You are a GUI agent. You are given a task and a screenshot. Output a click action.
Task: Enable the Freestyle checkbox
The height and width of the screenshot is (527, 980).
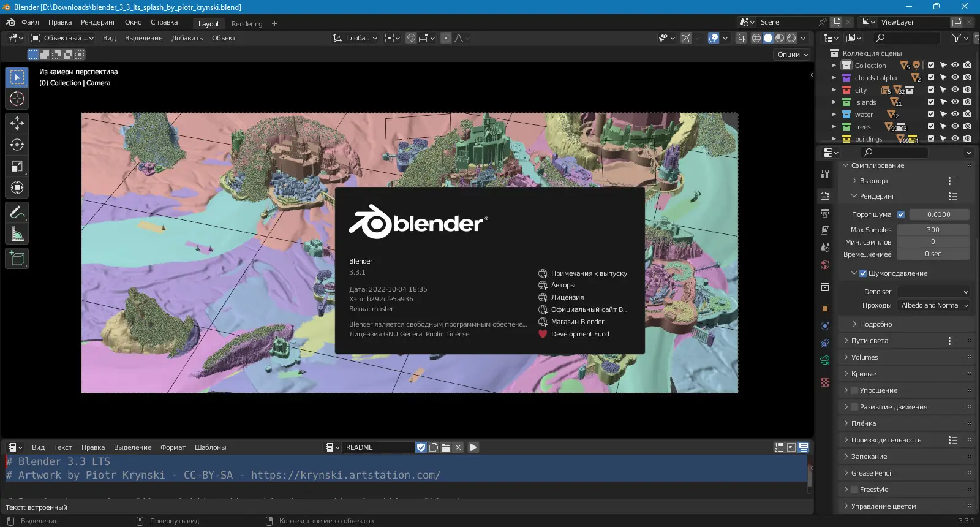coord(854,490)
